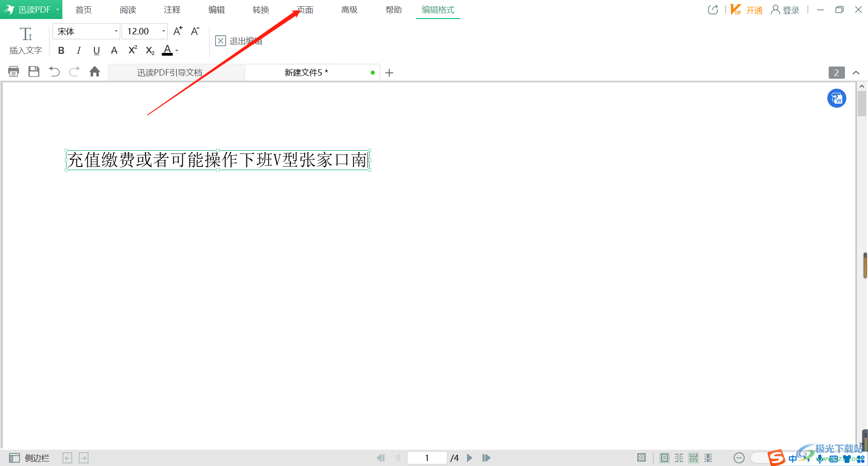Switch to the 迅读PDF引导文档 tab
The height and width of the screenshot is (466, 868).
point(175,72)
